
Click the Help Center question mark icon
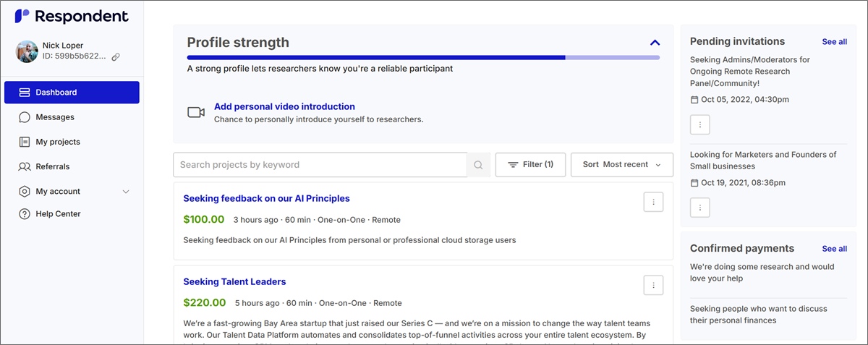coord(24,214)
